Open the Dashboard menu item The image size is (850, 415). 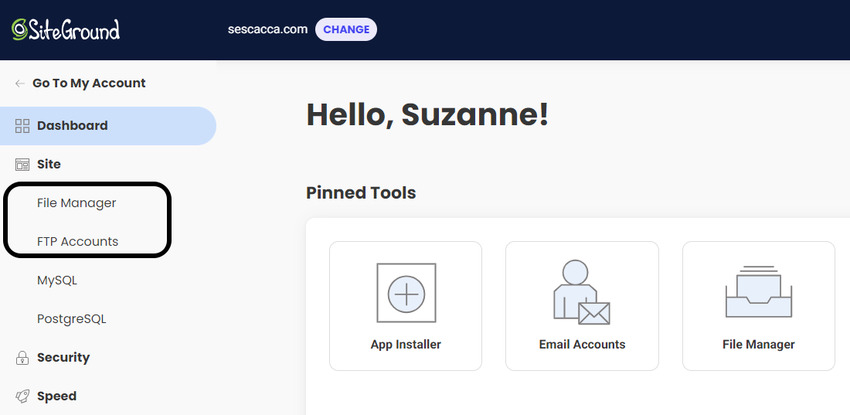pyautogui.click(x=72, y=126)
